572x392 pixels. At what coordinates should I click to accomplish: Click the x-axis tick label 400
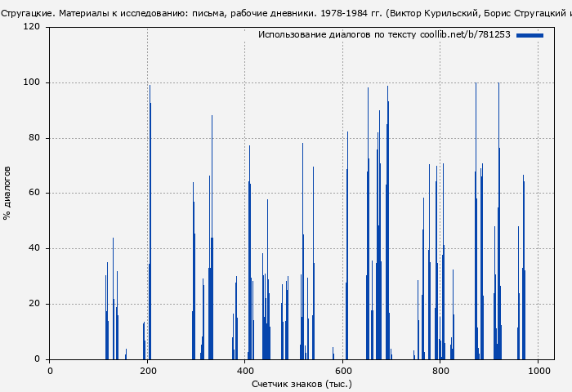pos(245,370)
